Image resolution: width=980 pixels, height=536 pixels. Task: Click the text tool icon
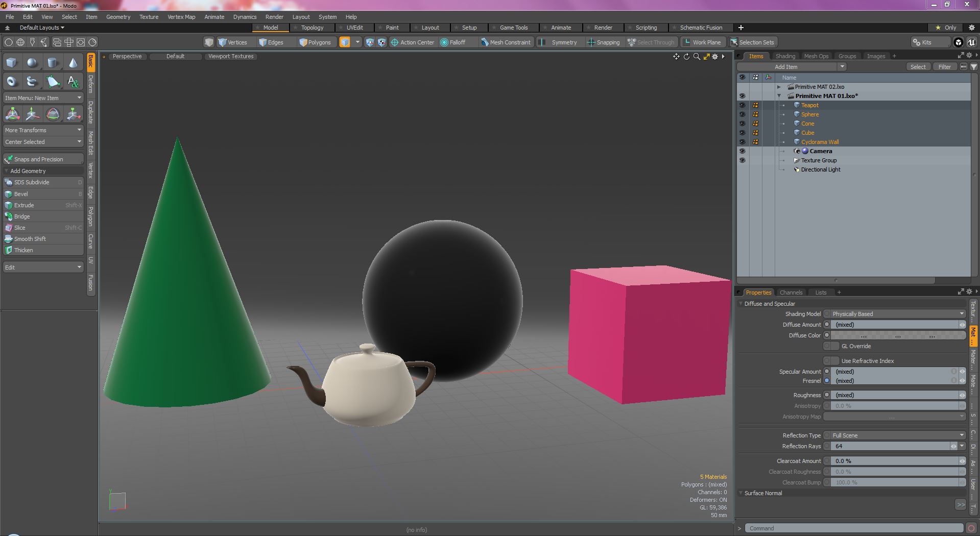click(x=73, y=82)
